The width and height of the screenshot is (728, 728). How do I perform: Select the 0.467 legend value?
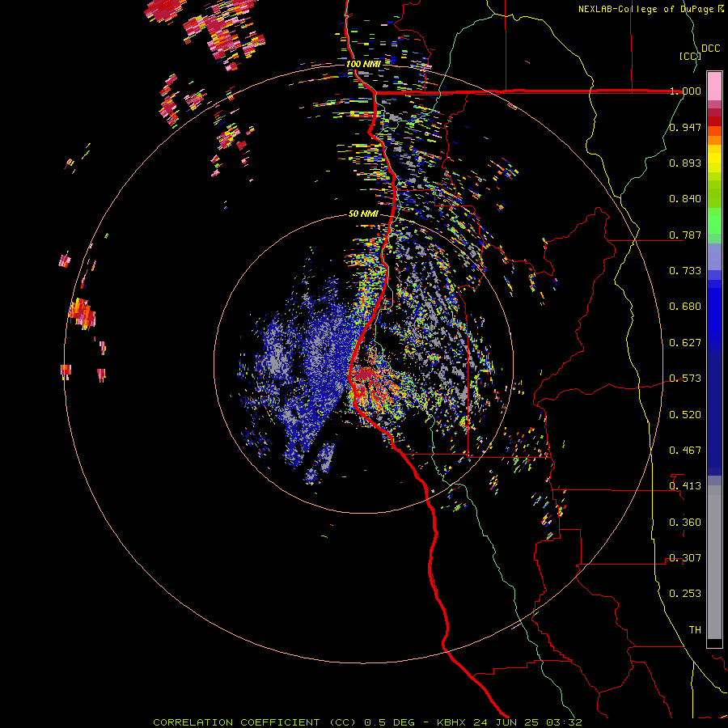click(x=685, y=451)
